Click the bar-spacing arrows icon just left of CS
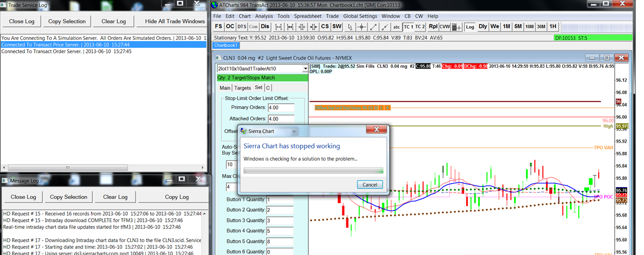The height and width of the screenshot is (255, 644). click(313, 26)
